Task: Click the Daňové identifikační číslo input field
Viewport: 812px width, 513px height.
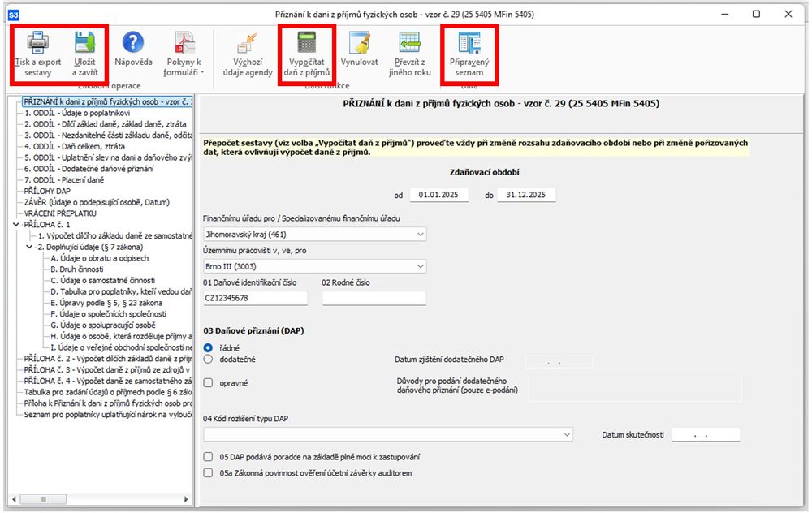Action: point(255,298)
